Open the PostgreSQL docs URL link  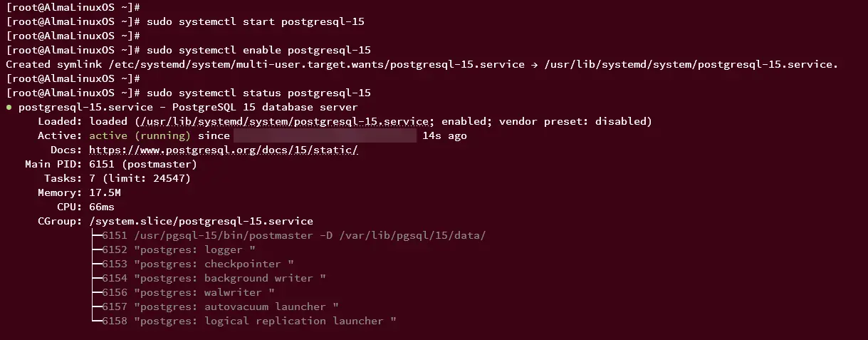pyautogui.click(x=224, y=150)
